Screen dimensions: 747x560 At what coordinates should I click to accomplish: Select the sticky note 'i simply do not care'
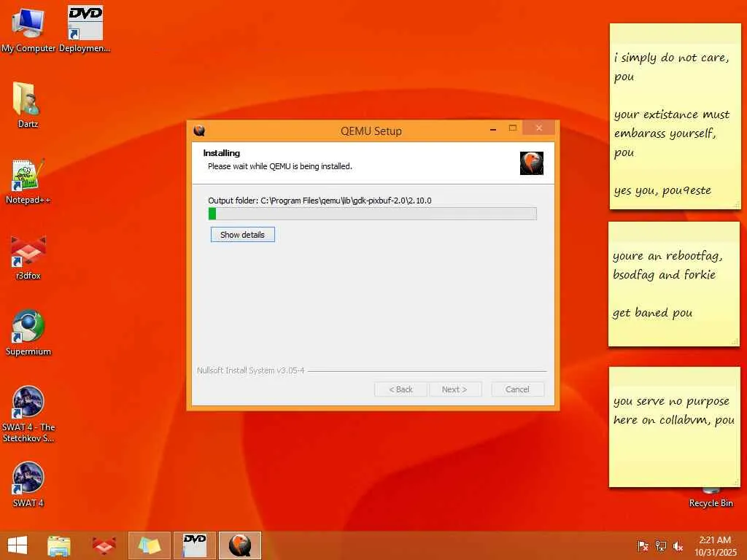(675, 116)
